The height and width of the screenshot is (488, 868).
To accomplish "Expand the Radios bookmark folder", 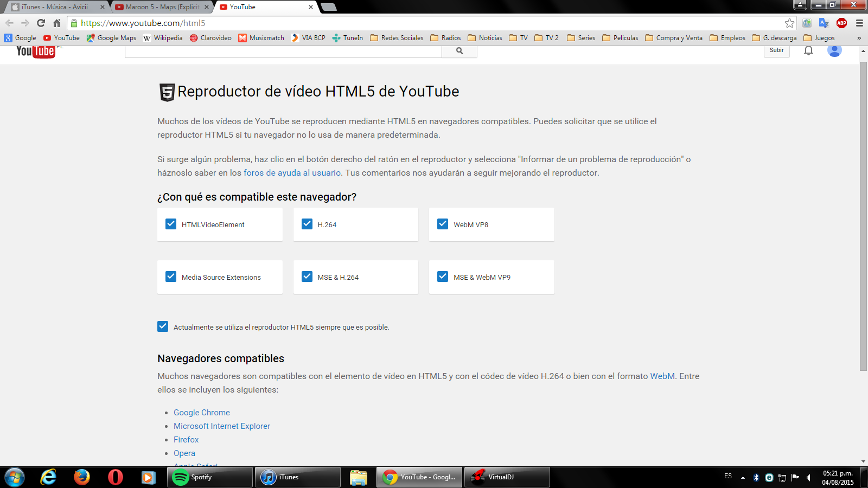I will (x=445, y=38).
